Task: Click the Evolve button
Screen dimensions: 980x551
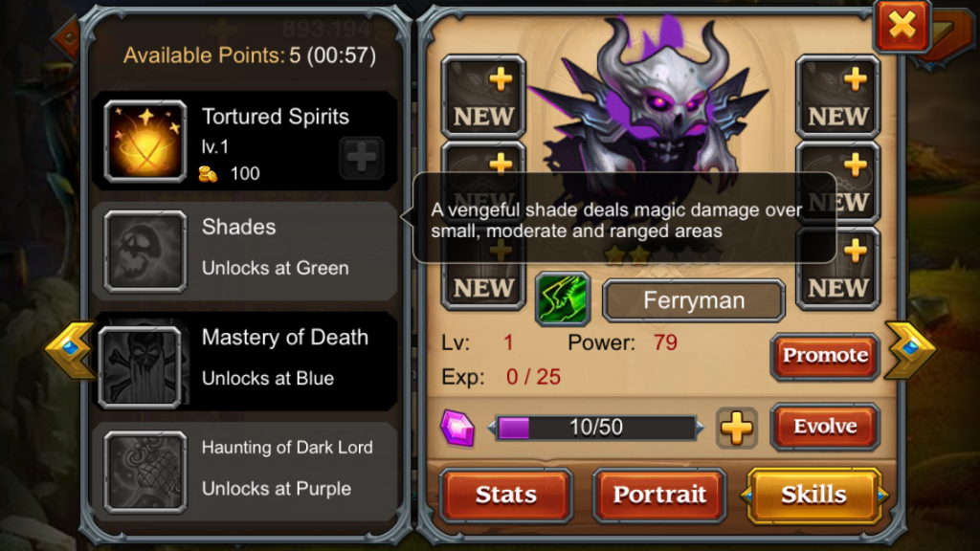Action: tap(825, 428)
